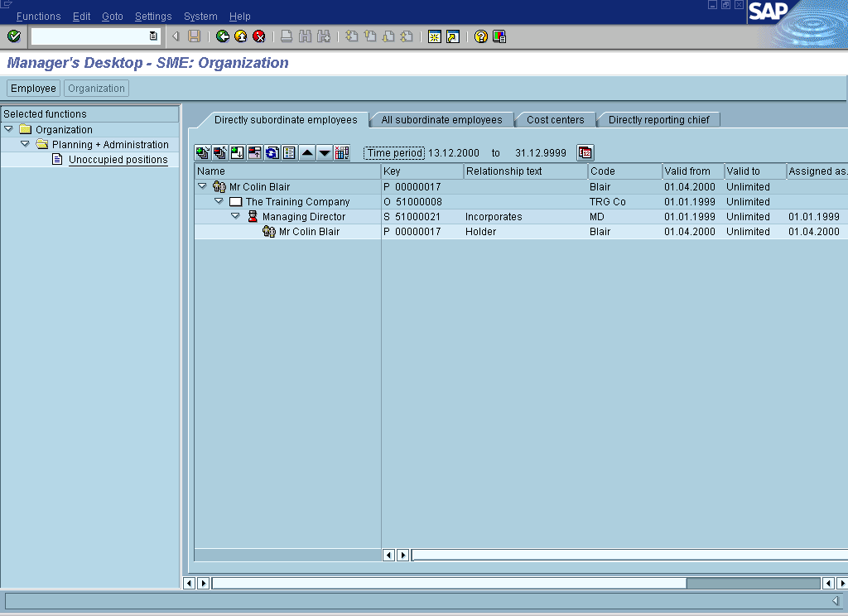
Task: Click the Previous Page icon
Action: (x=370, y=36)
